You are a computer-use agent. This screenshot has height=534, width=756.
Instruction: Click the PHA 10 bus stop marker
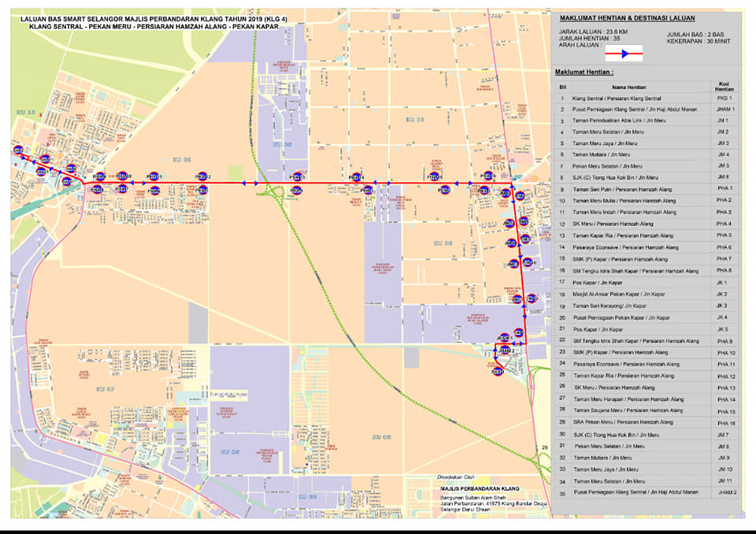[123, 176]
